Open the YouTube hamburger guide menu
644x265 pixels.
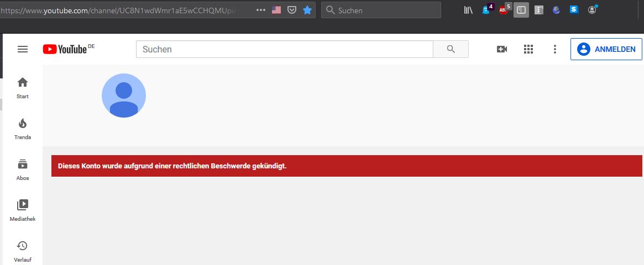[23, 49]
